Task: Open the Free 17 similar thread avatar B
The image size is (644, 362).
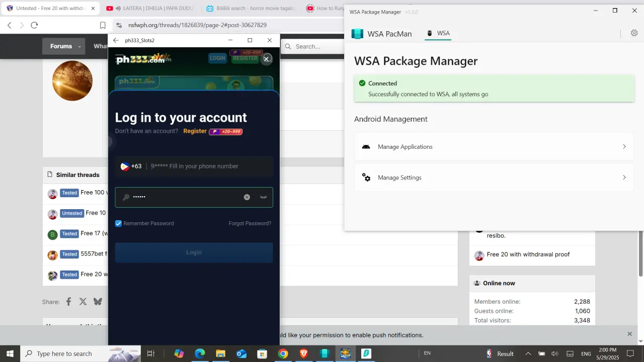Action: [x=52, y=235]
